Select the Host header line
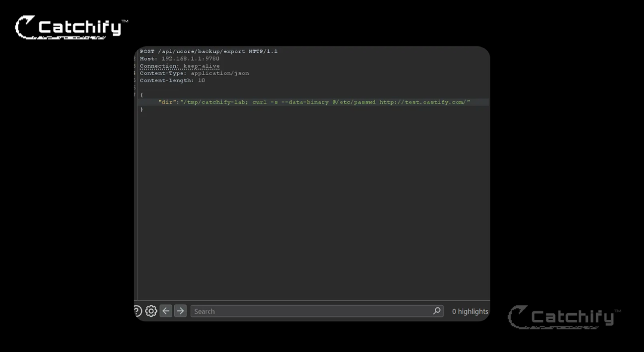The image size is (644, 352). coord(179,58)
